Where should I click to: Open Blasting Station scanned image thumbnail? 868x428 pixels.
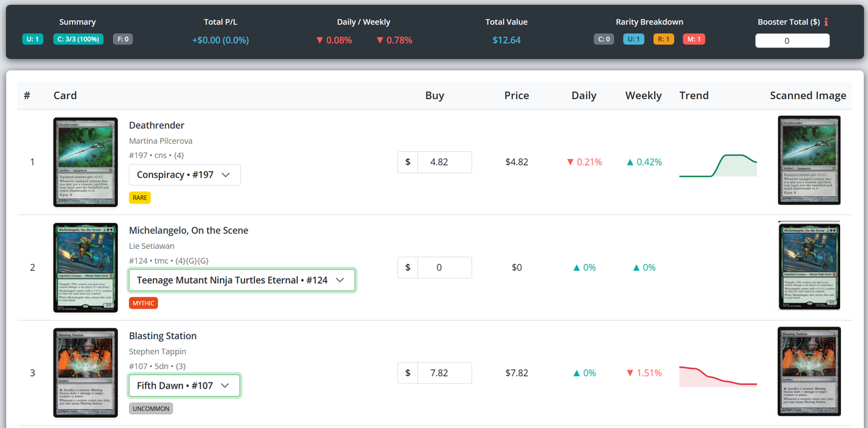tap(809, 372)
